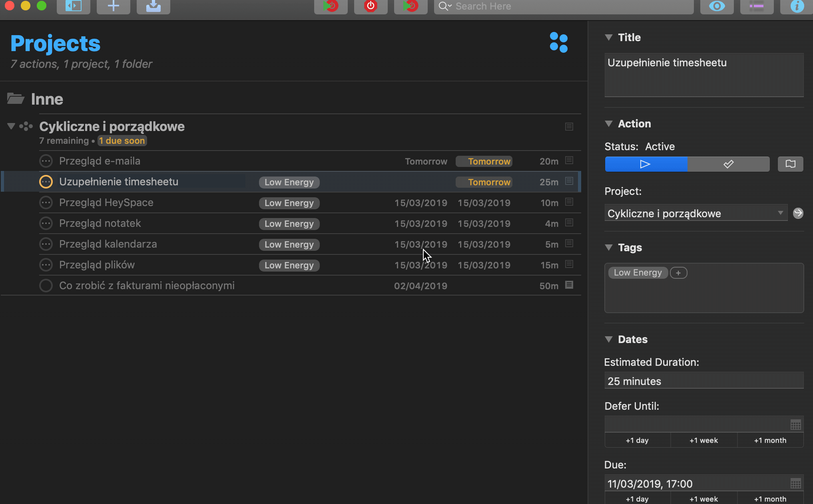Click the timer toolbar icon beside search
Viewport: 813px width, 504px height.
(x=411, y=6)
